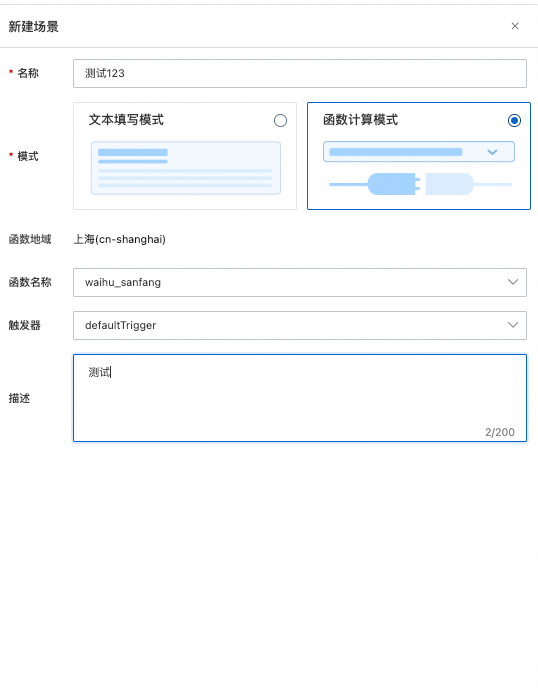Click the 2/200 character counter
This screenshot has height=694, width=538.
[500, 432]
